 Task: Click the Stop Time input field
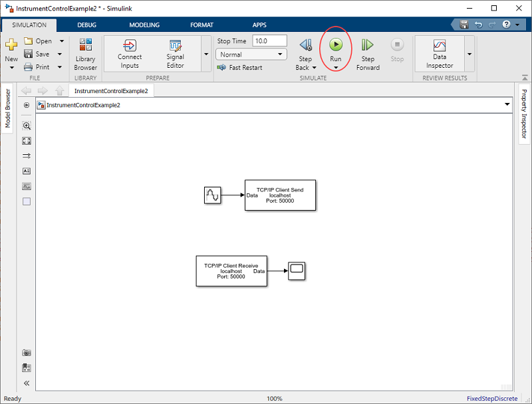[x=269, y=41]
